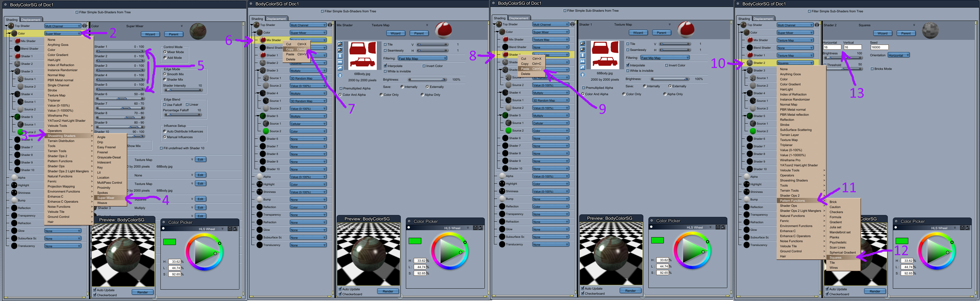
Task: Click Render button under Super Mixer panel preview
Action: 143,292
